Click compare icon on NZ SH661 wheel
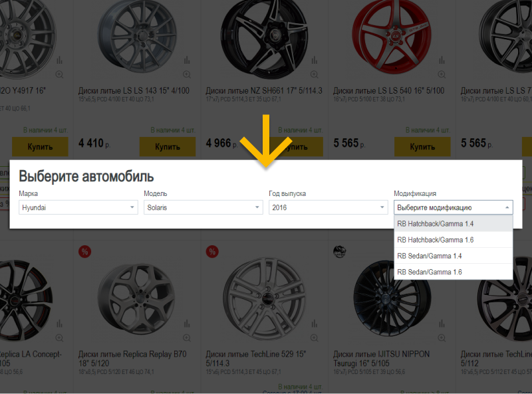 point(314,59)
